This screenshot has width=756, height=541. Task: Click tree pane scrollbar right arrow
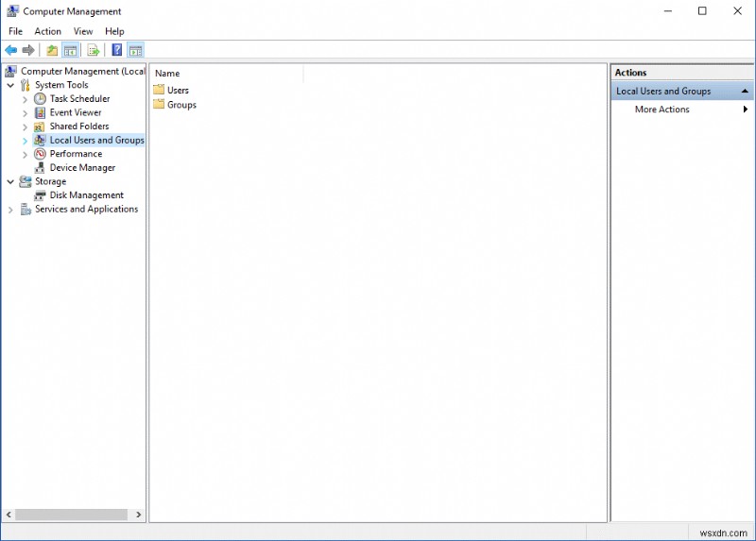click(x=139, y=515)
